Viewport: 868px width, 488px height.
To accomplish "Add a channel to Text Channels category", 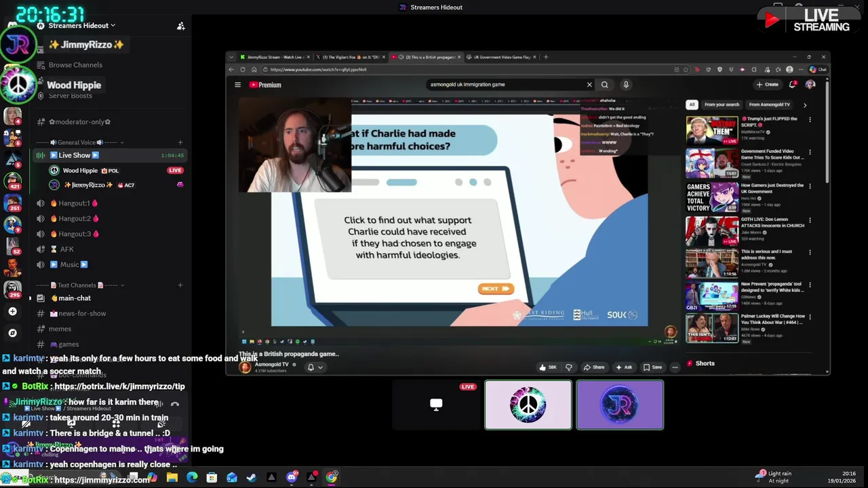I will click(180, 285).
